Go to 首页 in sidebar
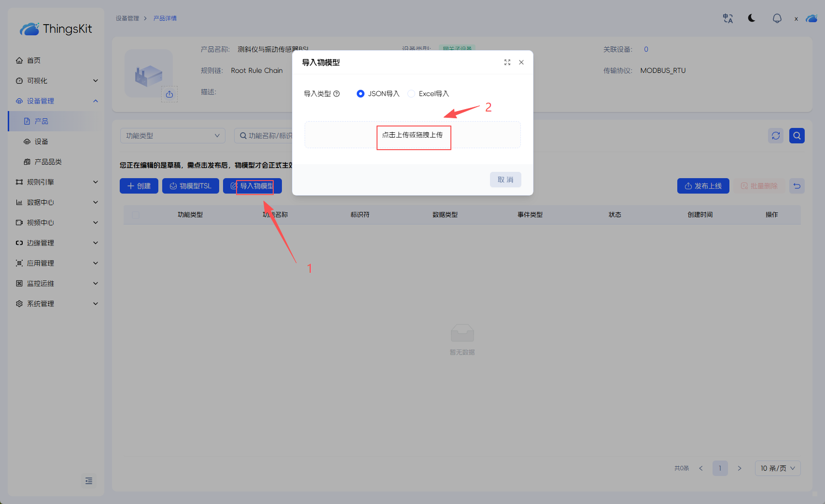 click(33, 60)
